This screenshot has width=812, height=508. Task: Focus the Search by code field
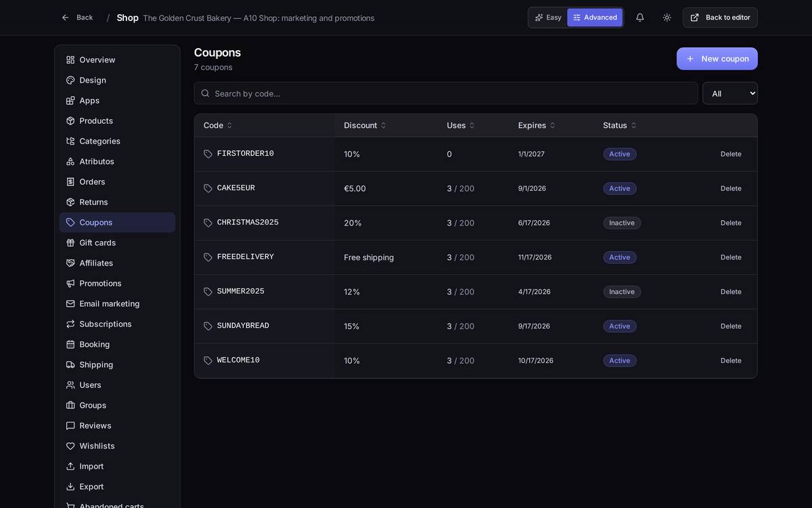click(x=446, y=93)
